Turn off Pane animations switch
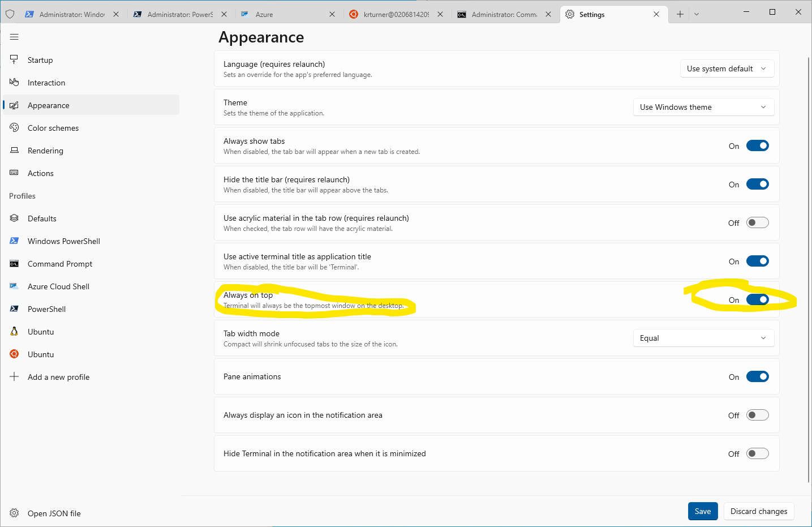The height and width of the screenshot is (527, 812). coord(757,376)
